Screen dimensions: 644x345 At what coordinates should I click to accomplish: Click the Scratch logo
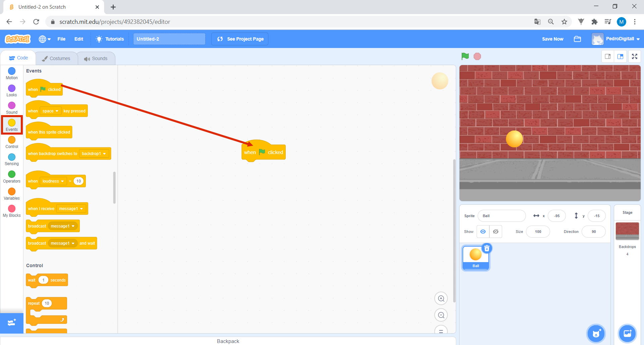(x=18, y=39)
